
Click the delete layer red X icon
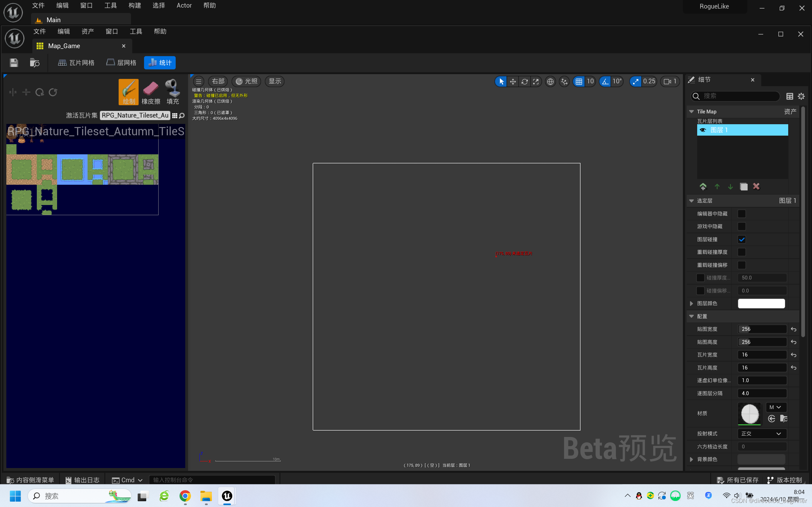[756, 186]
